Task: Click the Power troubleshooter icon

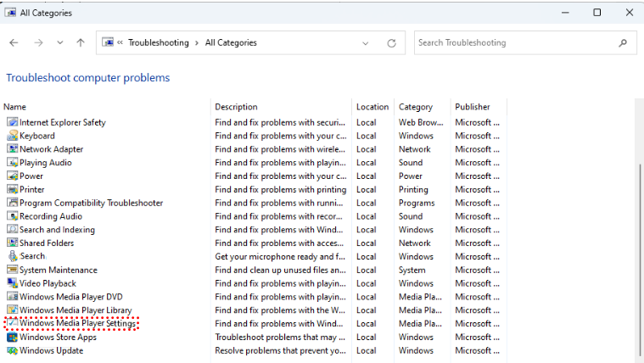Action: 13,176
